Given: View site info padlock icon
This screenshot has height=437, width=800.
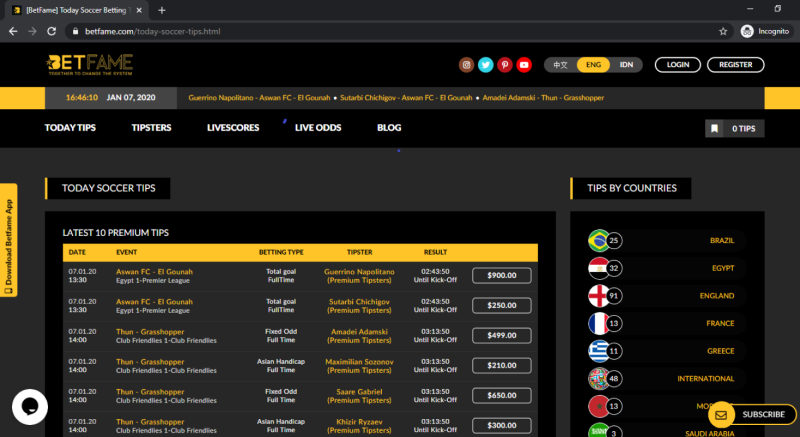Looking at the screenshot, I should point(76,31).
